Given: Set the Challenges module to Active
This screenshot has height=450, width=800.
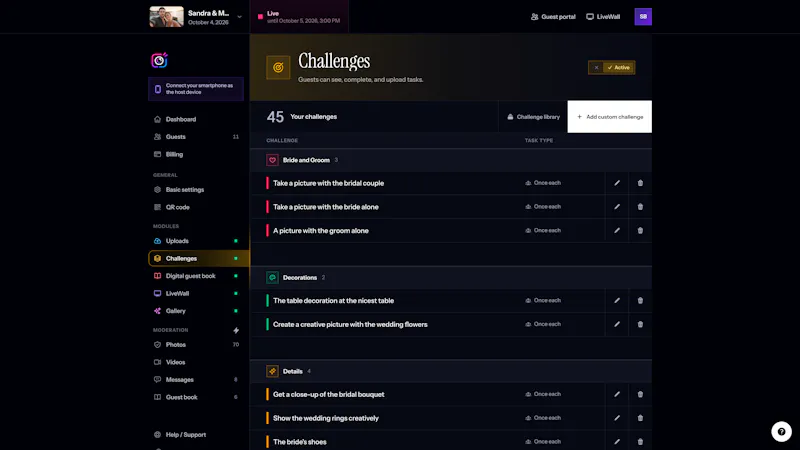Looking at the screenshot, I should (x=618, y=67).
